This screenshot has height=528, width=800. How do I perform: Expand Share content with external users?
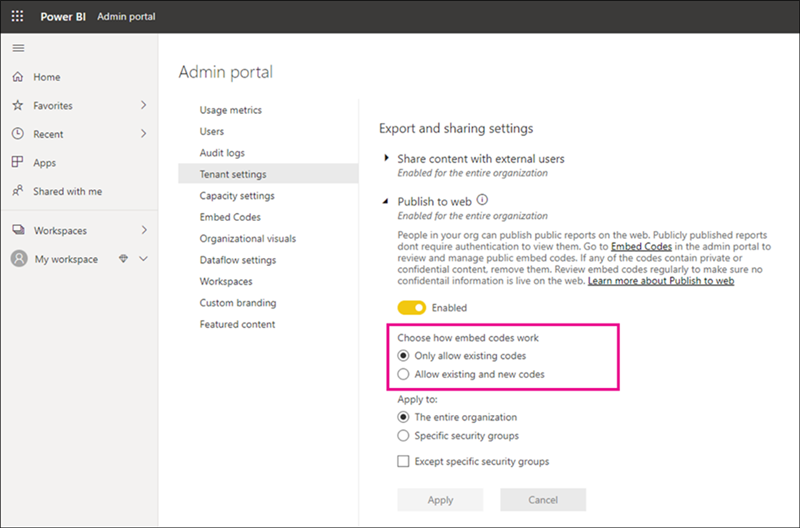point(387,159)
